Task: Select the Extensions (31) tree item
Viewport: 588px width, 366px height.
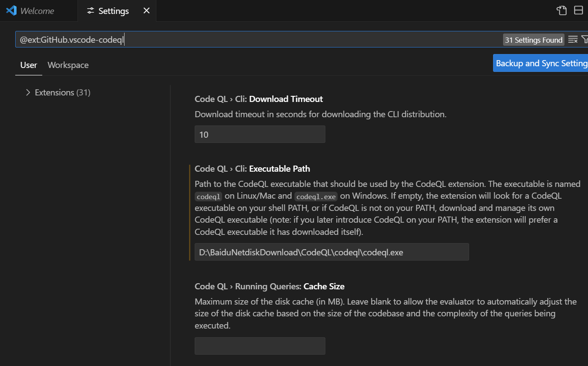Action: 62,92
